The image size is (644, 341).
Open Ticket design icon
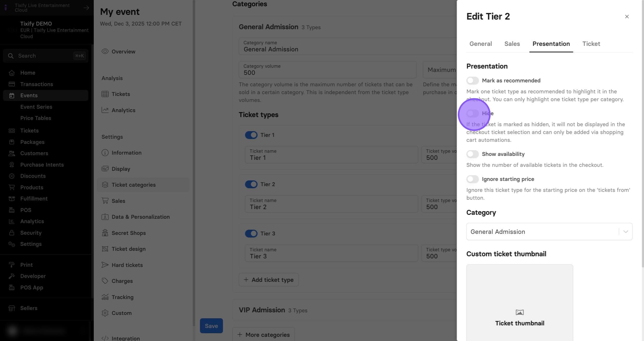pos(105,249)
